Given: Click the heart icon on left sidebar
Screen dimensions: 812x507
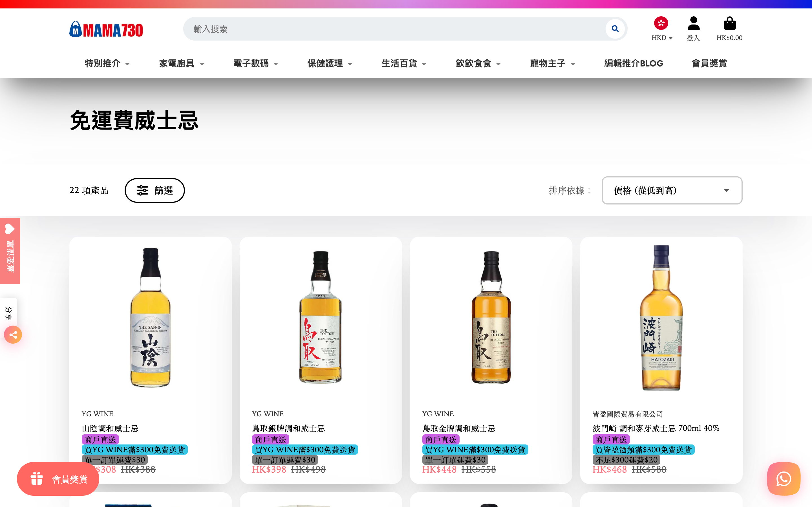Looking at the screenshot, I should point(9,229).
